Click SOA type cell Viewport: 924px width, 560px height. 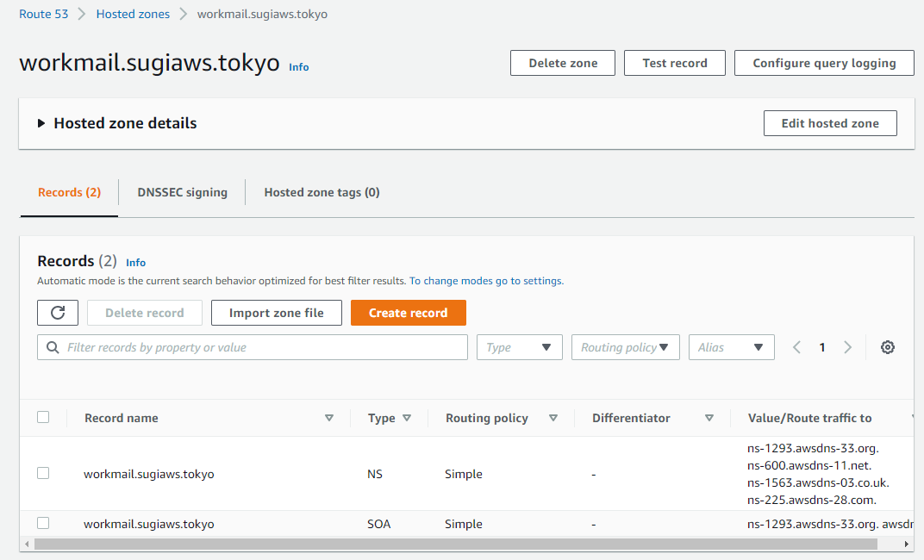point(379,524)
